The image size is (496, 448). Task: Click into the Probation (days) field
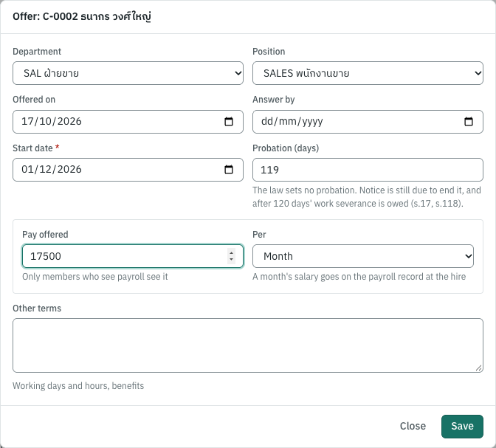[x=368, y=170]
